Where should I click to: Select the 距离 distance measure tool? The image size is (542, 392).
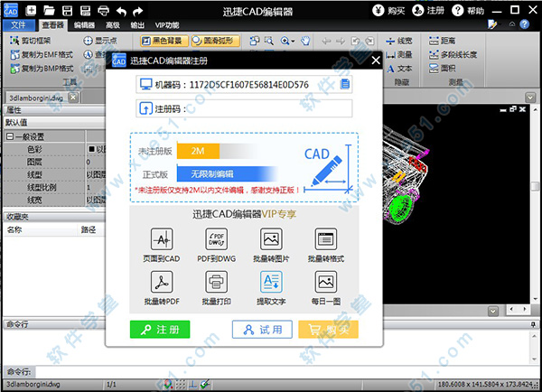tap(442, 41)
